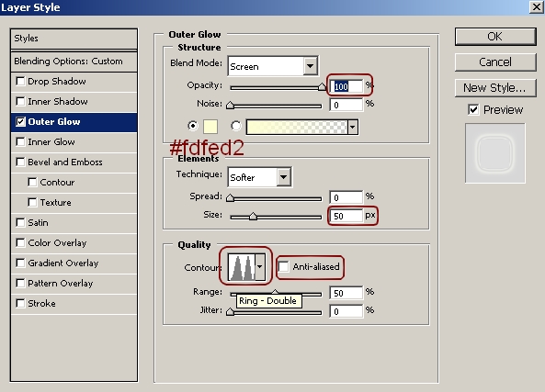
Task: Select the Bevel and Emboss label
Action: click(65, 162)
